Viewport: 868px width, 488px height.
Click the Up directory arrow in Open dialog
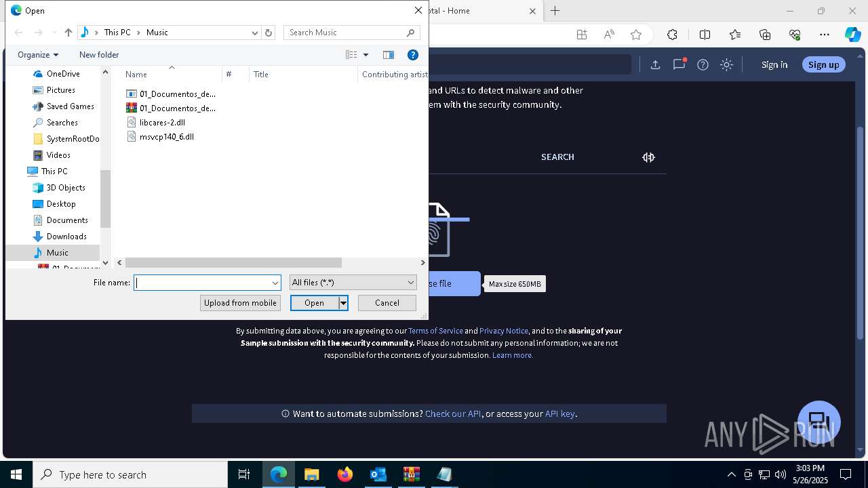[x=68, y=33]
